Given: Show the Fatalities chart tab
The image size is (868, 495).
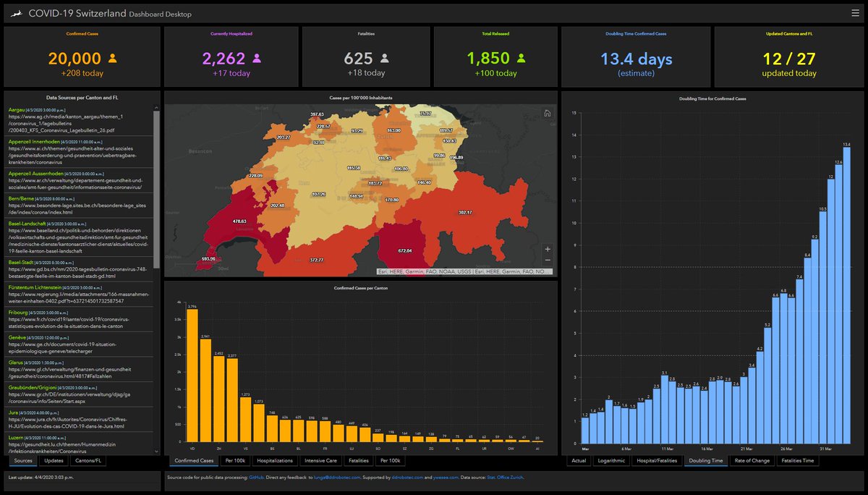Looking at the screenshot, I should [x=357, y=460].
